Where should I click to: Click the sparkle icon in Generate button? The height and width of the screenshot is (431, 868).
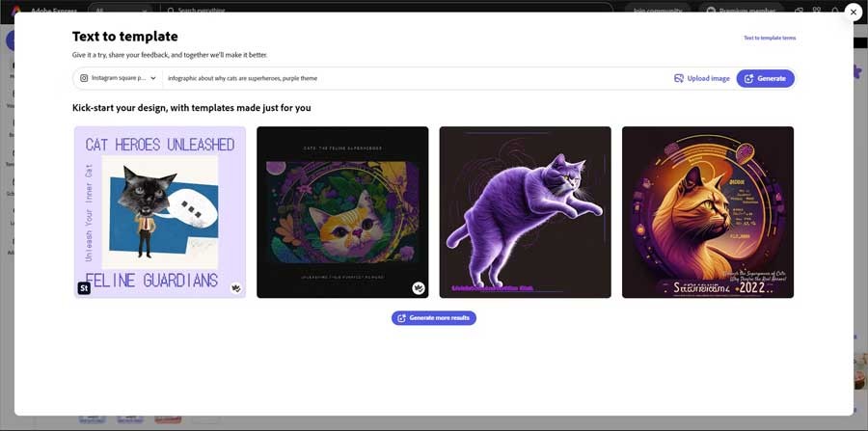748,78
